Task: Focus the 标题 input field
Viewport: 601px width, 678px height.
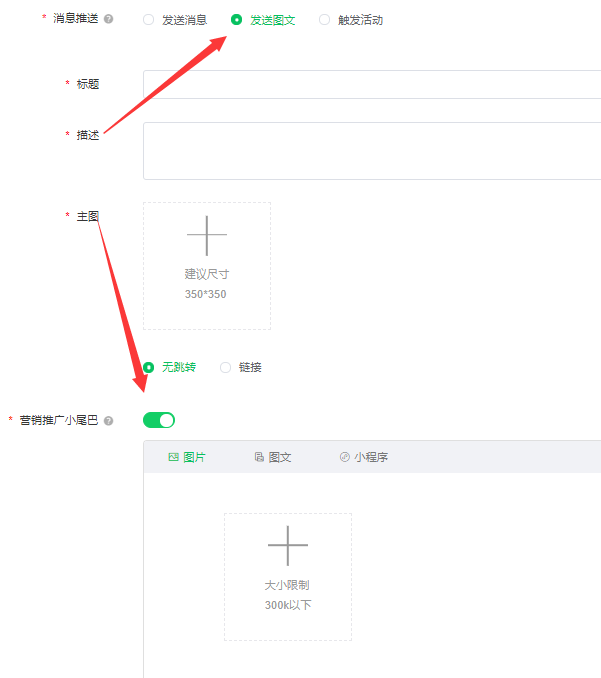Action: click(372, 84)
